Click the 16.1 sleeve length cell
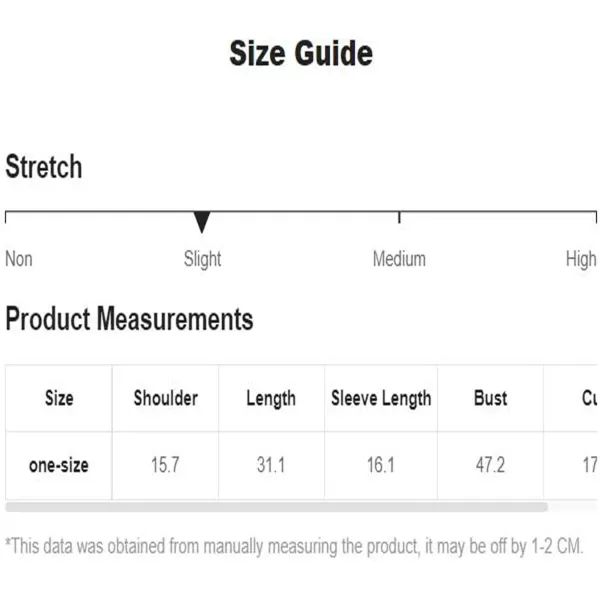The height and width of the screenshot is (600, 600). 381,465
